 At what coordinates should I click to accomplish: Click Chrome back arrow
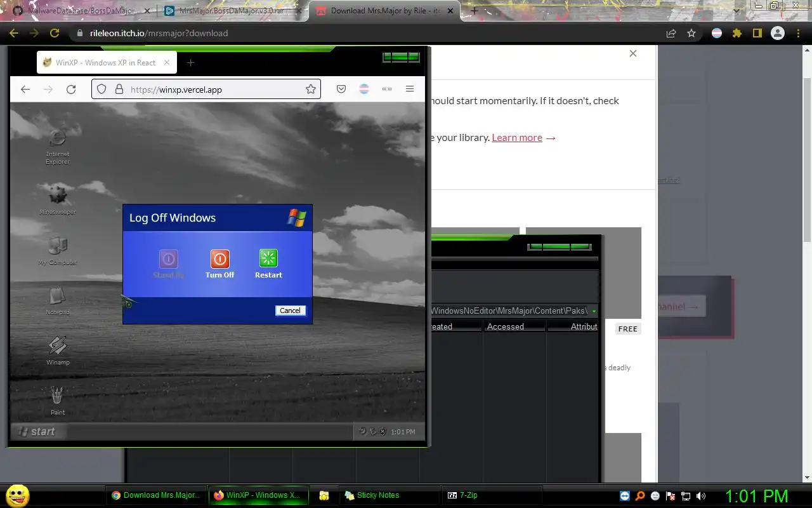pos(14,33)
